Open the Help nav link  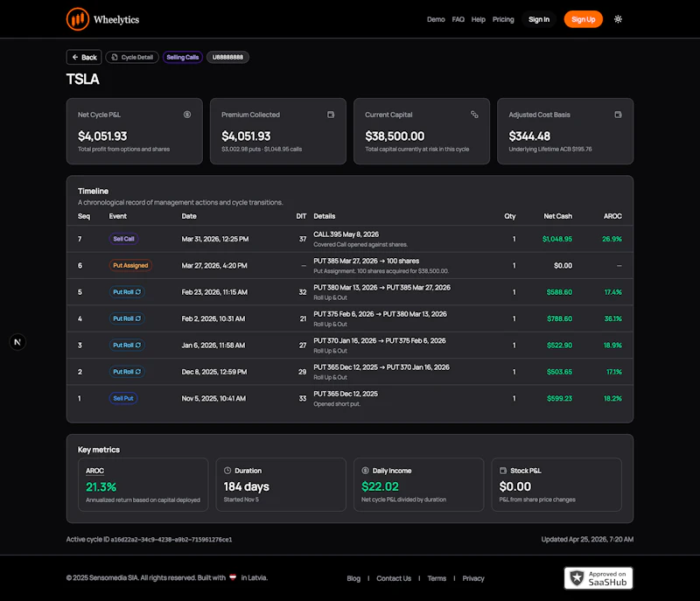[478, 19]
